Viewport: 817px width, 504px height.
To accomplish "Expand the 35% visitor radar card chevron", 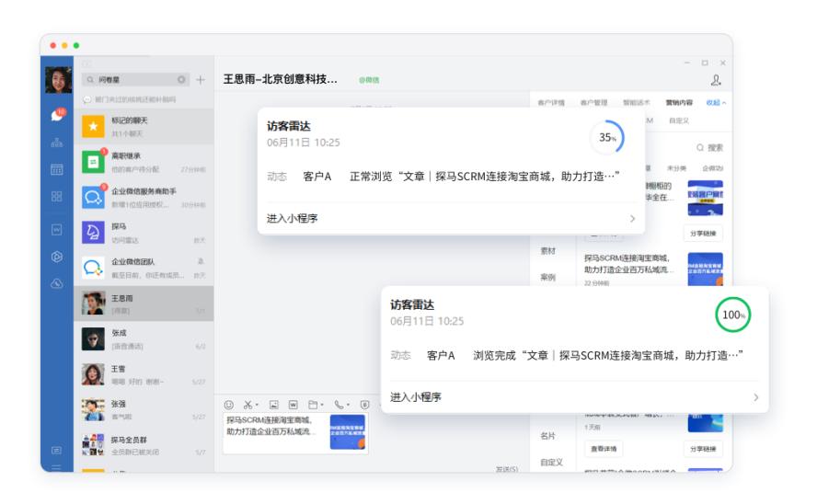I will click(x=632, y=219).
